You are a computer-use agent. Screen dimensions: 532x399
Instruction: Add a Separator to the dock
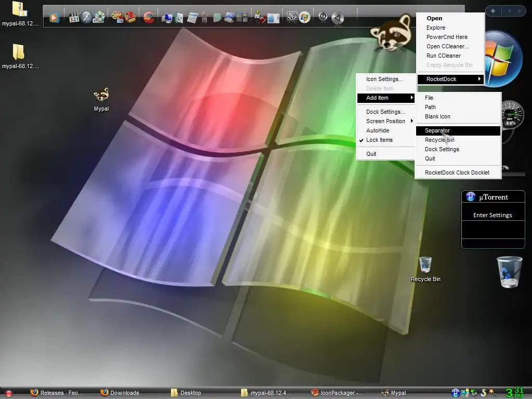click(x=458, y=130)
